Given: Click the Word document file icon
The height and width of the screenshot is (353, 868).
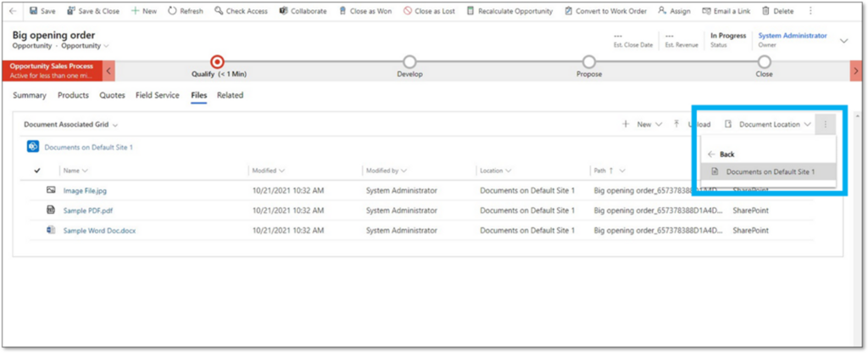Looking at the screenshot, I should pos(51,230).
